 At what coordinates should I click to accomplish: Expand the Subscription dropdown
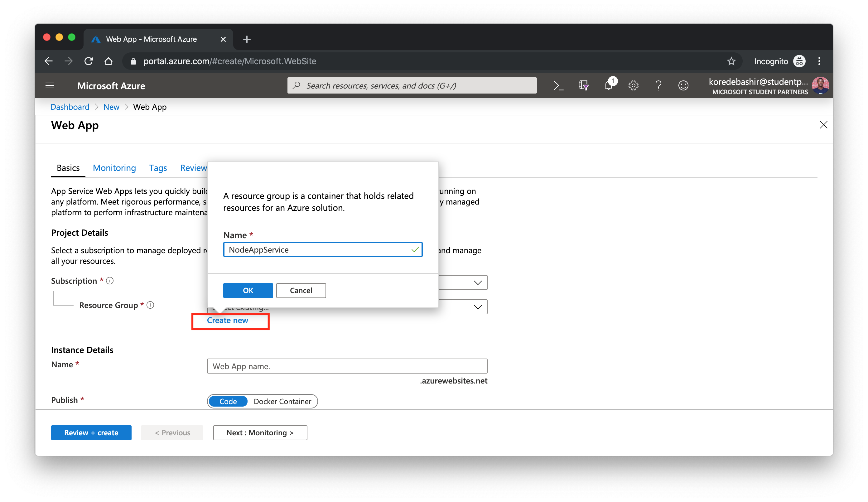pyautogui.click(x=477, y=282)
